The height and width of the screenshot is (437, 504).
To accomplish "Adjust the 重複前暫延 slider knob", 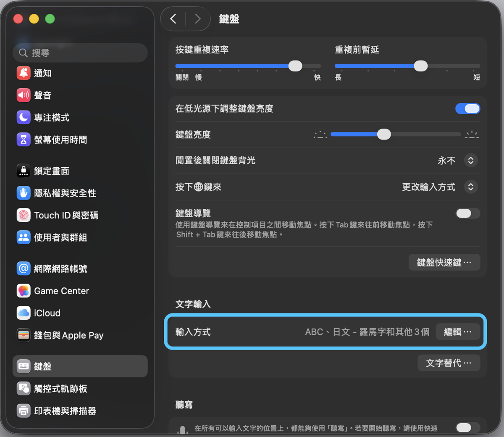I will pos(420,66).
